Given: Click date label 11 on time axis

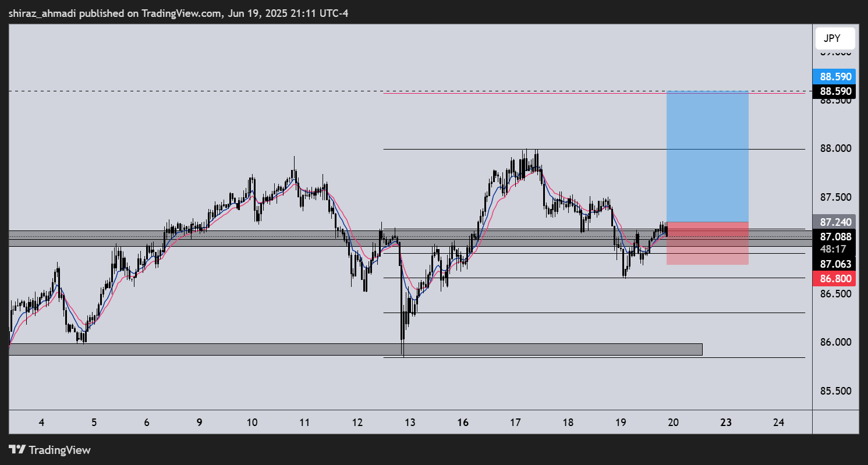Looking at the screenshot, I should [304, 423].
